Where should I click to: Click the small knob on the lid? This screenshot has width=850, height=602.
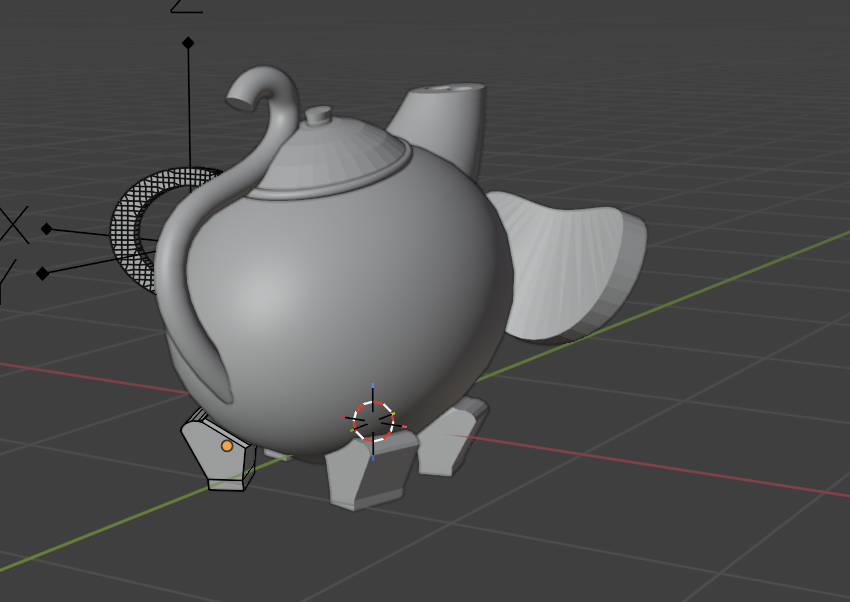(318, 115)
